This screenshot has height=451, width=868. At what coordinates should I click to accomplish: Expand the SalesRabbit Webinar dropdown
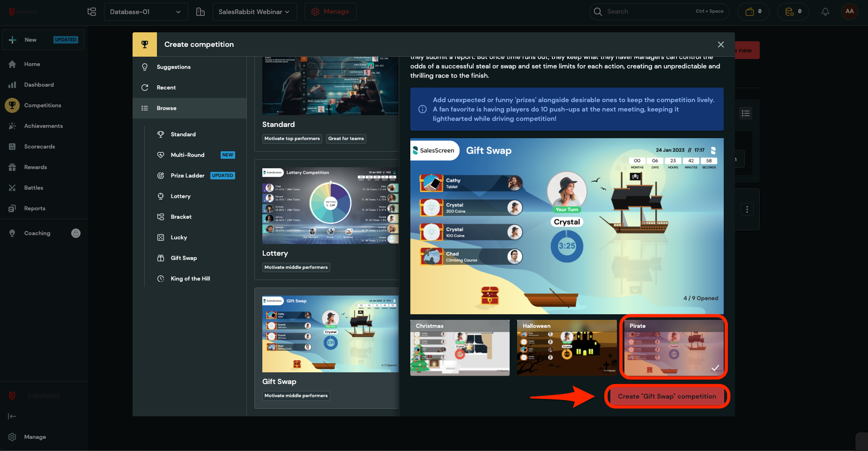tap(254, 12)
